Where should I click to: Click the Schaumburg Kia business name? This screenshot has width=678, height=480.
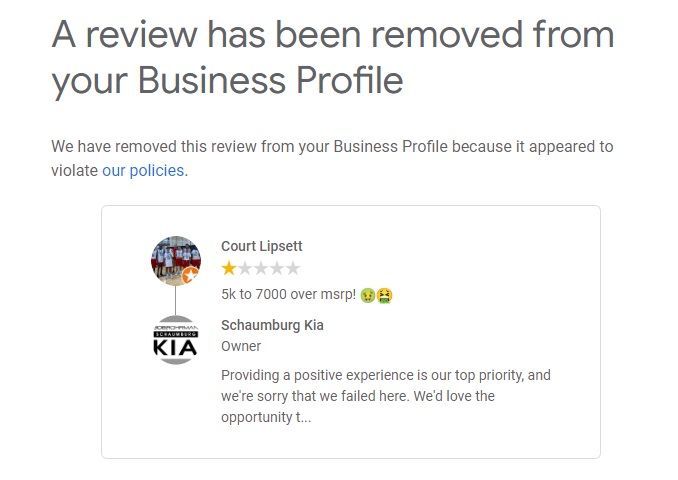(272, 325)
